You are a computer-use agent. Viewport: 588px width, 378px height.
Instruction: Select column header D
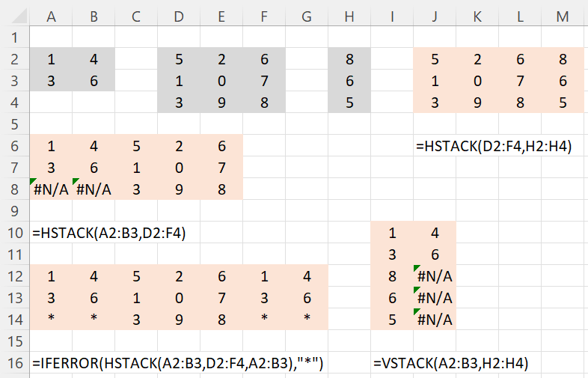click(x=179, y=16)
